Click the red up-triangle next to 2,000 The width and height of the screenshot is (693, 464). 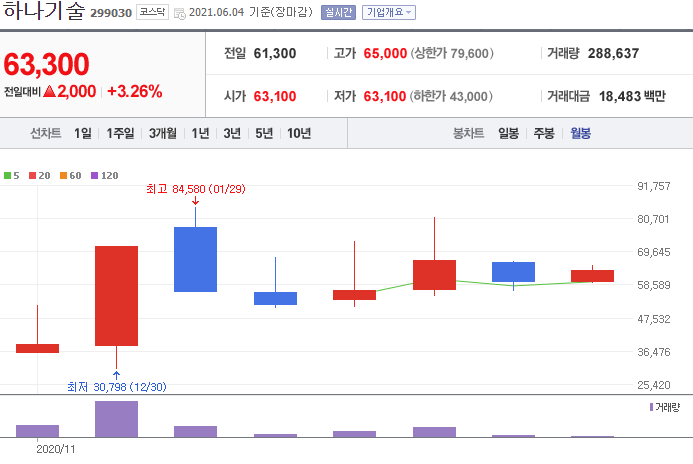click(x=50, y=91)
